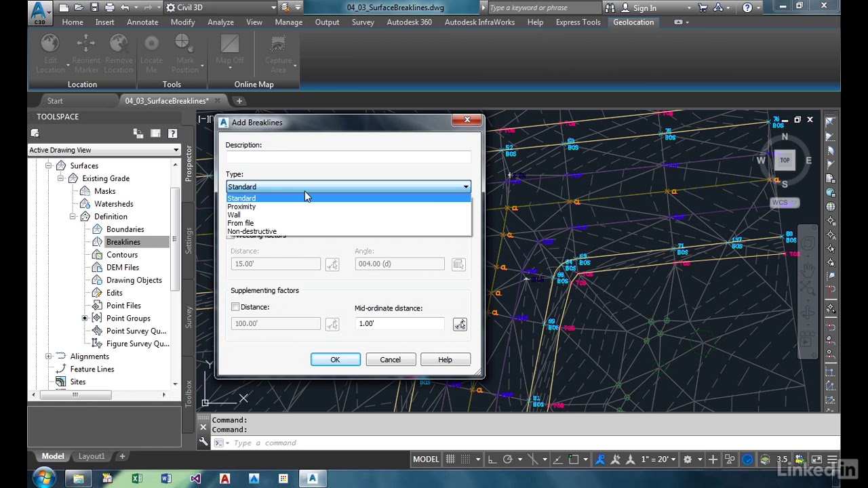
Task: Toggle annotation visibility status icon
Action: pyautogui.click(x=600, y=460)
